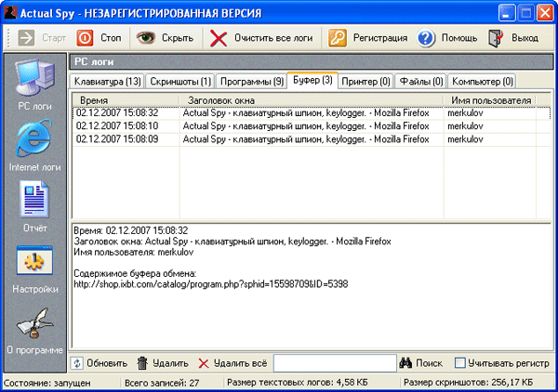The image size is (558, 392).
Task: Click the Actual Spy title bar icon
Action: pyautogui.click(x=10, y=13)
